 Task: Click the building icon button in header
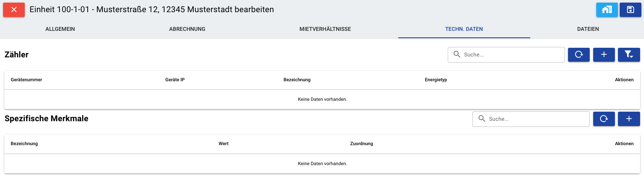(607, 10)
